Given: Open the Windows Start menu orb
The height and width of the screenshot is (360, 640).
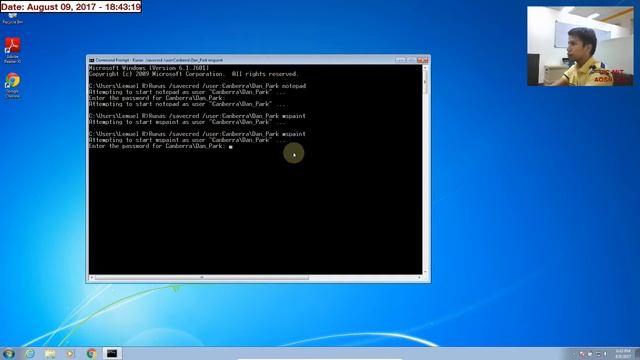Looking at the screenshot, I should [9, 353].
